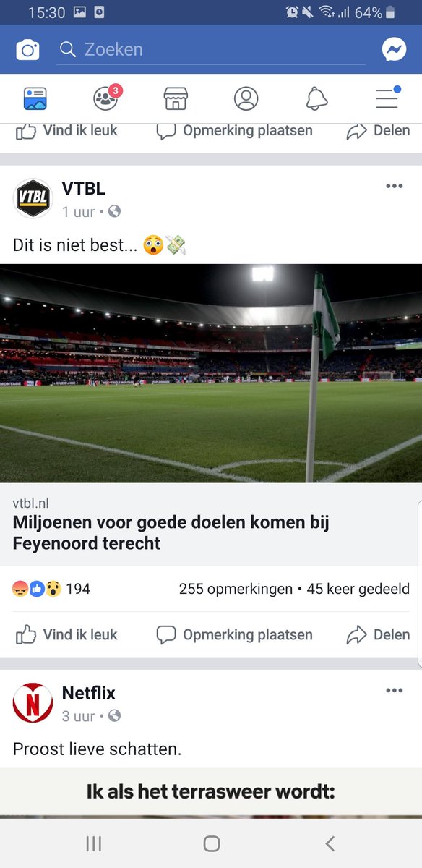422x868 pixels.
Task: Open options menu on Netflix post
Action: (x=394, y=691)
